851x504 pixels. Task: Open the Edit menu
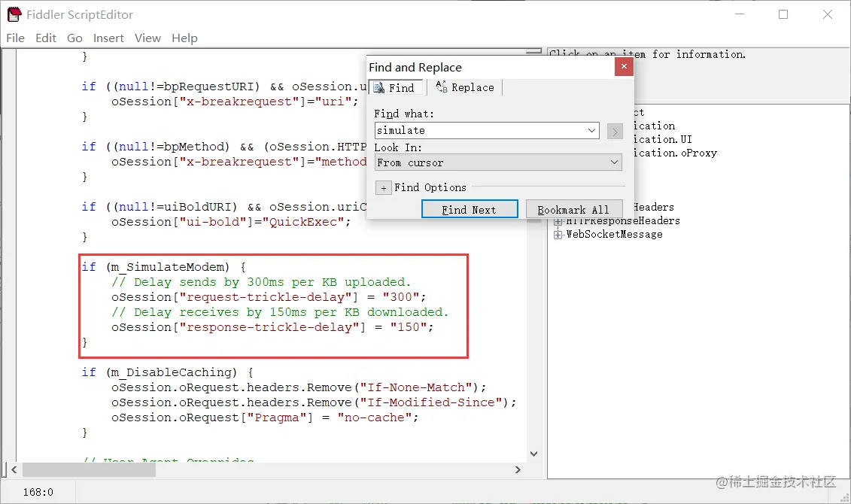point(46,38)
